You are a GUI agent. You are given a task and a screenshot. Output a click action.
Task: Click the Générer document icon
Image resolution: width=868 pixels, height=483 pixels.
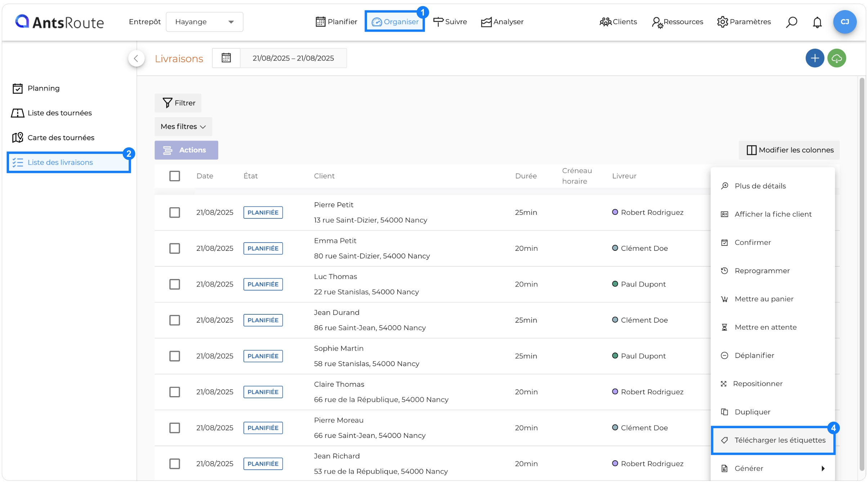click(724, 468)
